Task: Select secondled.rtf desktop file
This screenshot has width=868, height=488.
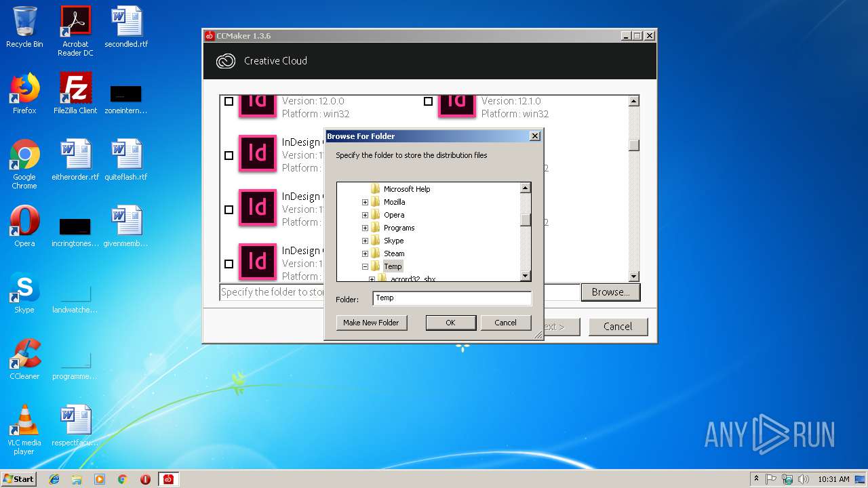Action: (x=126, y=27)
